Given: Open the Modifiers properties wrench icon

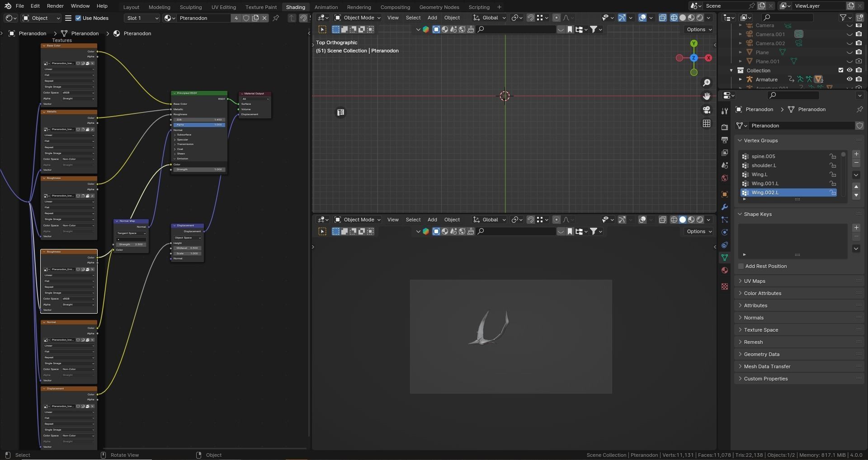Looking at the screenshot, I should click(725, 207).
